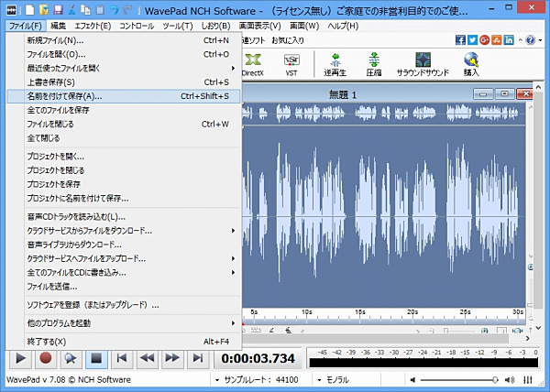
Task: Click the zoom slider handle below the waveform
Action: coord(445,331)
